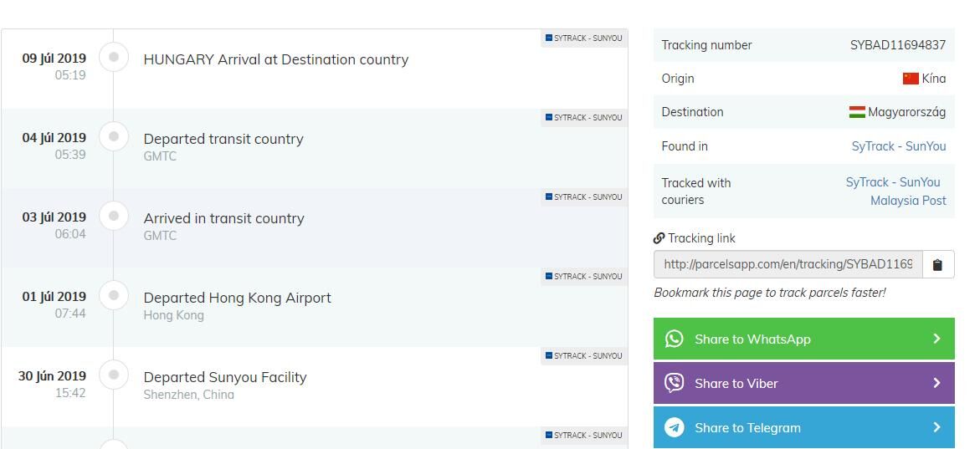Screen dimensions: 980x449
Task: Select the Departed Sunyou Facility event
Action: click(225, 377)
